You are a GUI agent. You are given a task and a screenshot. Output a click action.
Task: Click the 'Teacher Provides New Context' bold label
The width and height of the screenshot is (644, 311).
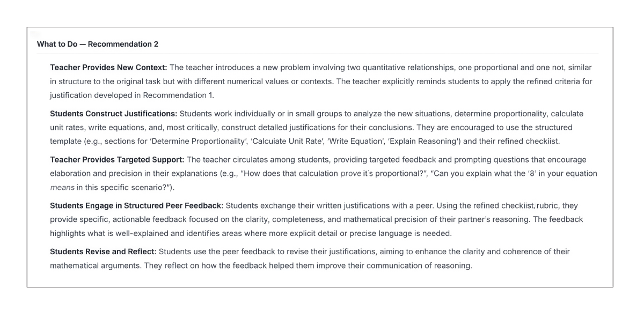pyautogui.click(x=108, y=68)
